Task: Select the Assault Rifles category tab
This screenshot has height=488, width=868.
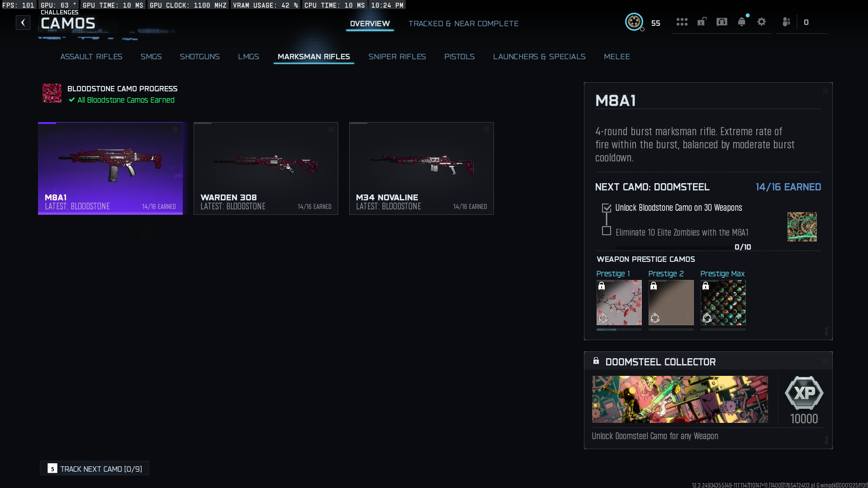Action: (91, 57)
